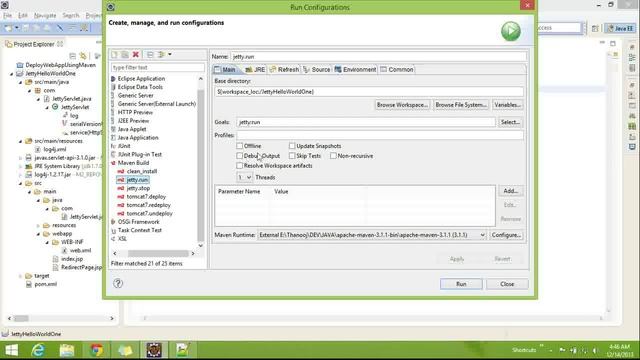Switch to the Main tab

(225, 69)
